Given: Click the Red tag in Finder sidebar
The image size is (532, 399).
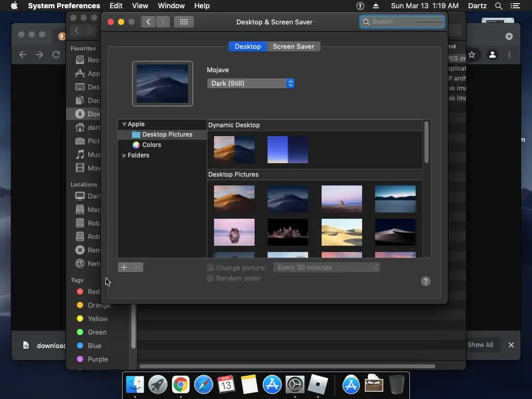Looking at the screenshot, I should (89, 291).
